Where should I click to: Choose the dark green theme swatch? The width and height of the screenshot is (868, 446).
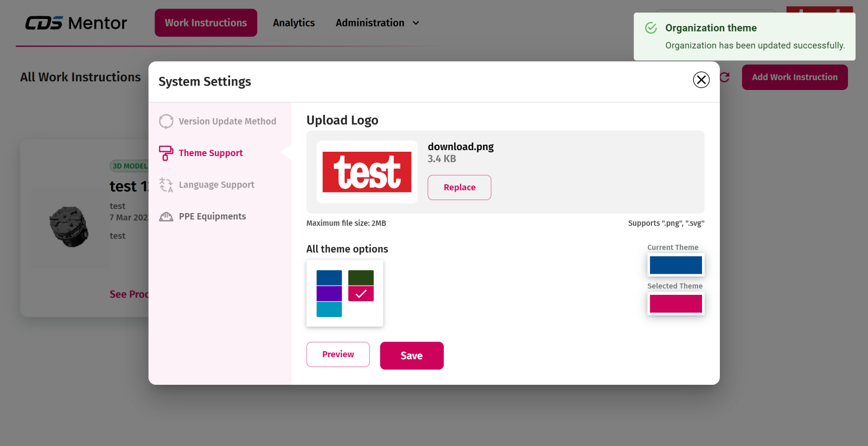click(361, 277)
